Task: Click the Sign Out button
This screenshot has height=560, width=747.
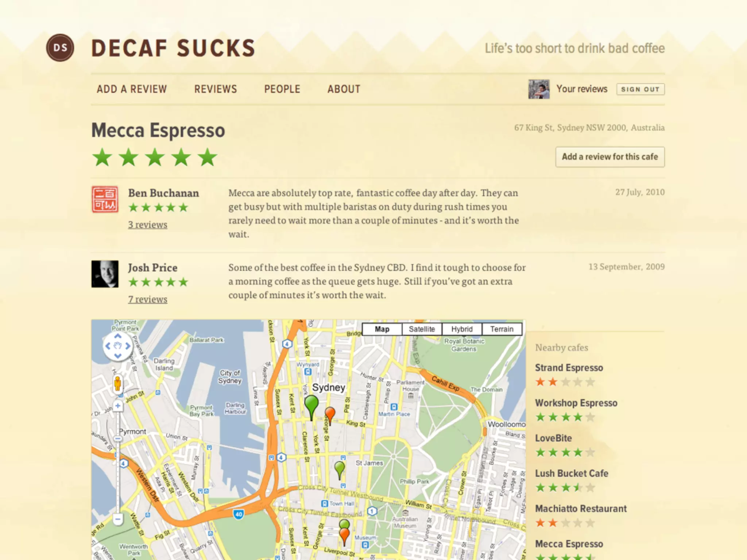Action: tap(640, 89)
